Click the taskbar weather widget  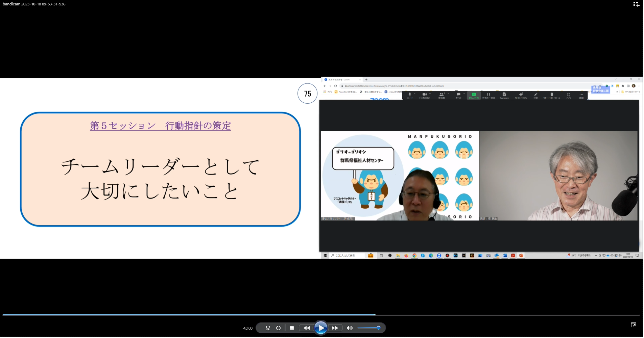click(578, 256)
